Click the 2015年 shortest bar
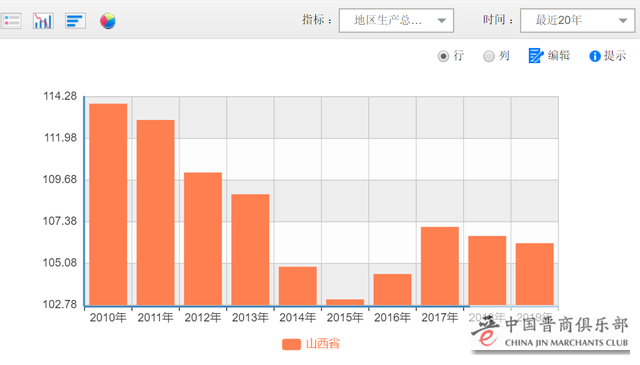Screen dimensions: 640x365 pos(345,303)
